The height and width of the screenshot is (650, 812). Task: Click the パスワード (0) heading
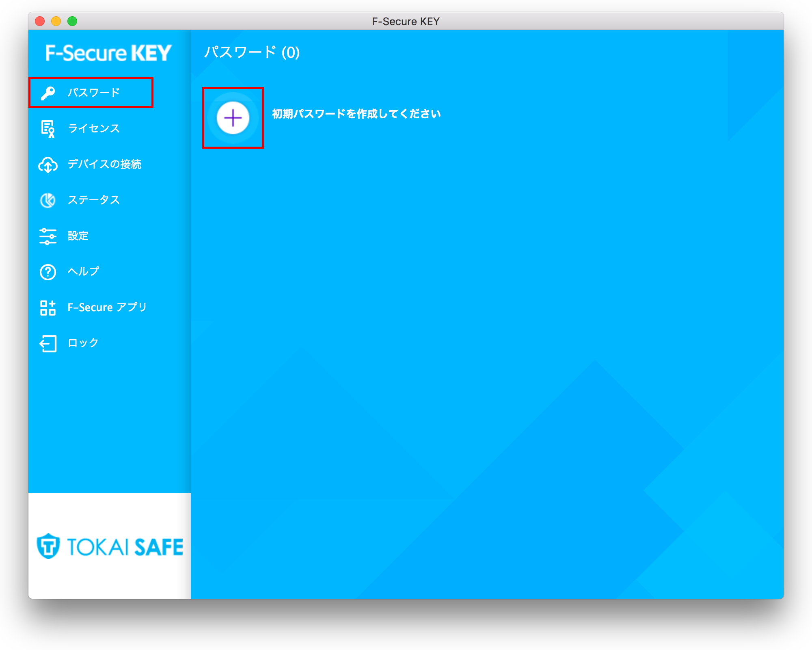(252, 52)
